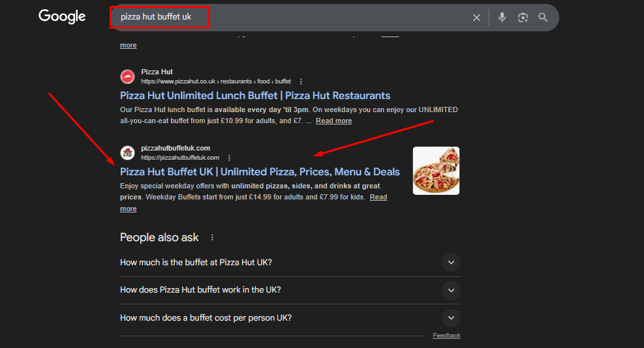Open the Pizza Hut Unlimited Lunch Buffet result

tap(255, 96)
